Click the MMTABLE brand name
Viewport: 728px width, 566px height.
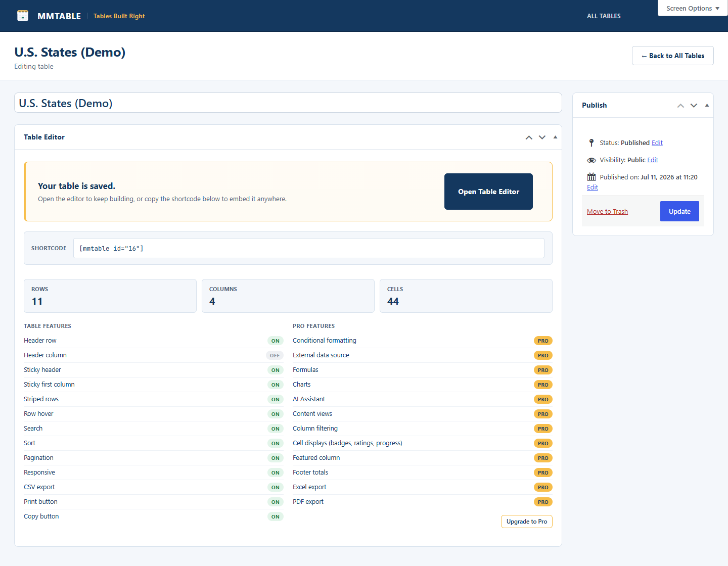coord(59,16)
